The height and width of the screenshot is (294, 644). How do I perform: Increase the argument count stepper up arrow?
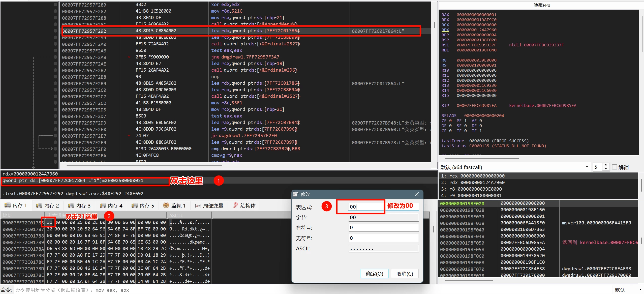(x=606, y=165)
